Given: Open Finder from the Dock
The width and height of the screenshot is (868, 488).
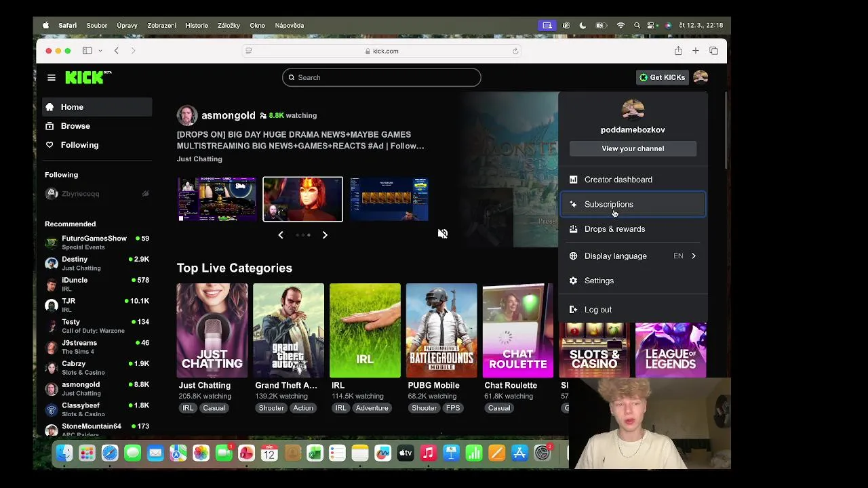Looking at the screenshot, I should click(x=64, y=453).
